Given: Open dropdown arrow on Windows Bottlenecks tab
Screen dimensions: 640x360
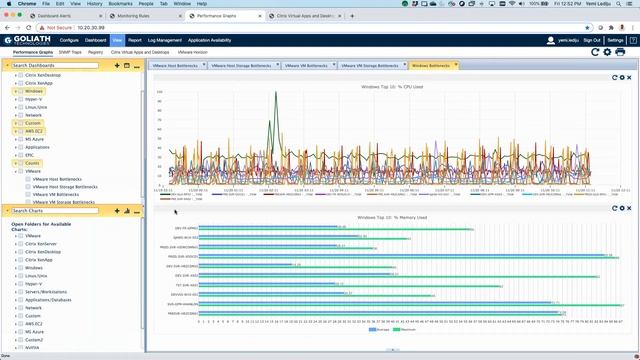Looking at the screenshot, I should (x=456, y=65).
